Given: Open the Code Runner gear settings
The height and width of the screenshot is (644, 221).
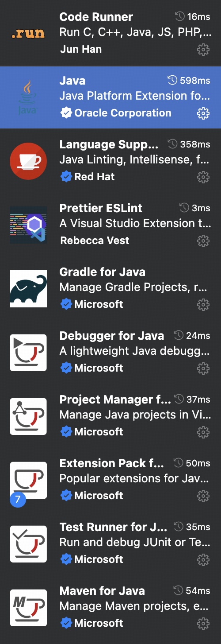Looking at the screenshot, I should (203, 50).
